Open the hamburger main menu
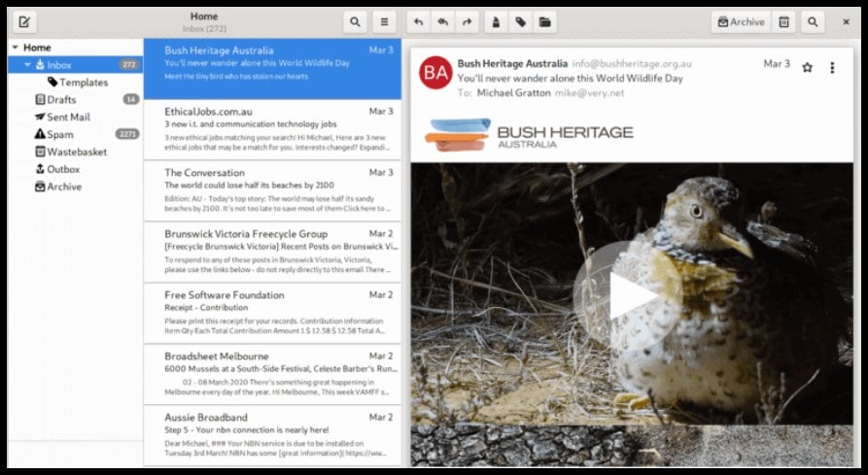Viewport: 868px width, 475px height. (x=384, y=22)
